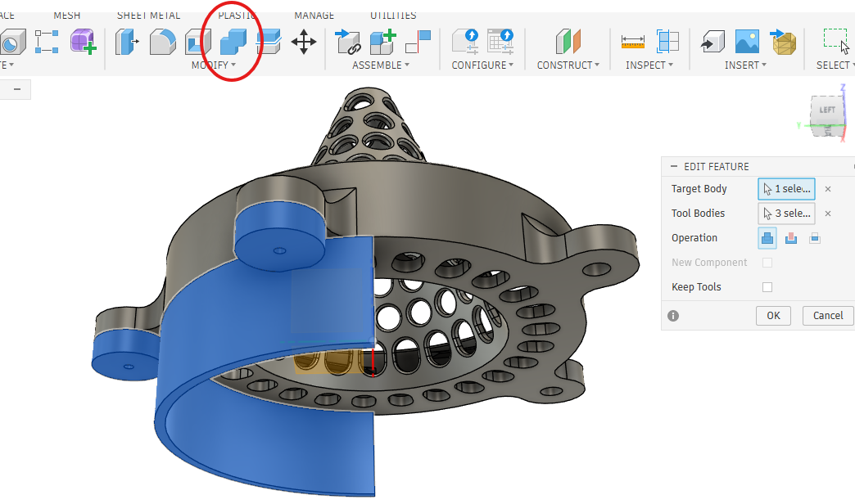Clear the Target Body selection
Screen dimensions: 855x504
click(x=828, y=189)
